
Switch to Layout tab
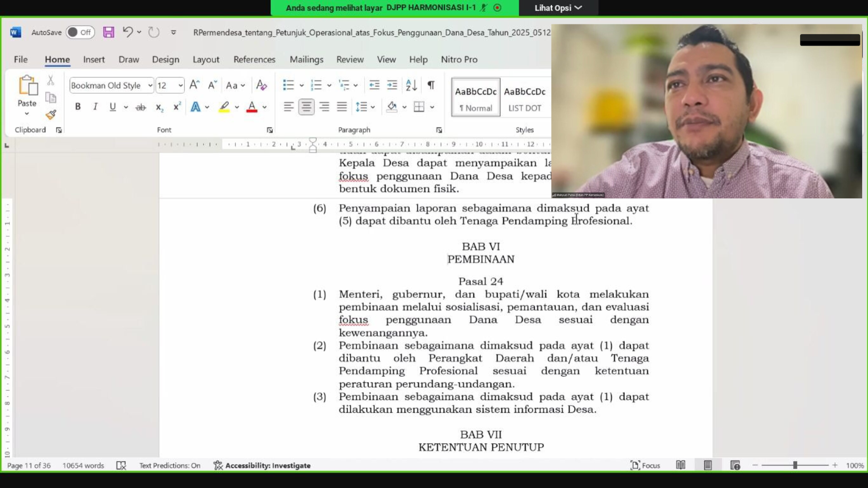206,59
